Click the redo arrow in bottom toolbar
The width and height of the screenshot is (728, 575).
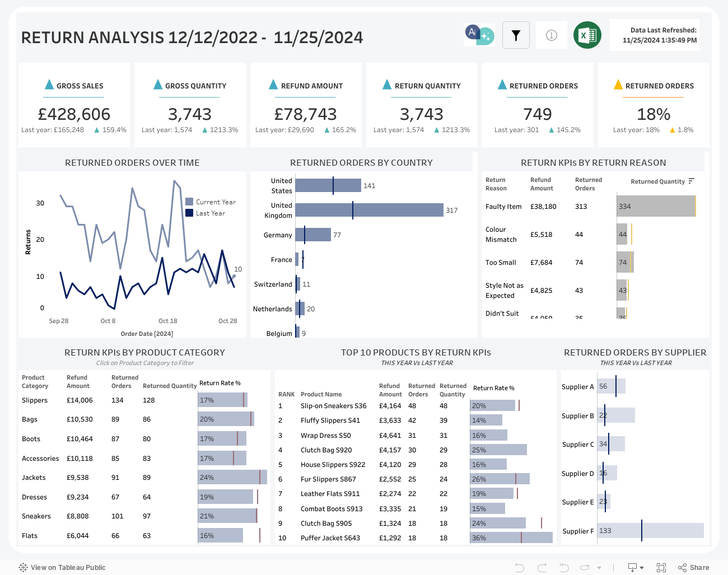click(542, 568)
